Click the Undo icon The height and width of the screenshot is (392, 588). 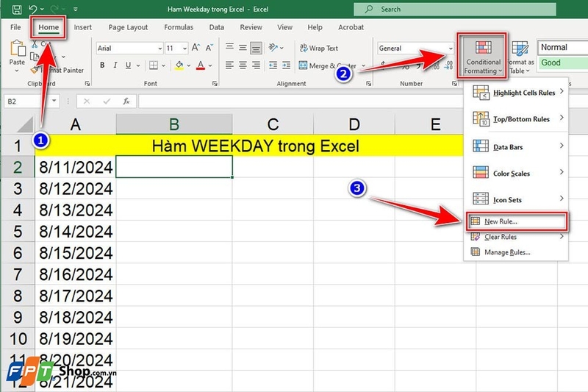[33, 9]
